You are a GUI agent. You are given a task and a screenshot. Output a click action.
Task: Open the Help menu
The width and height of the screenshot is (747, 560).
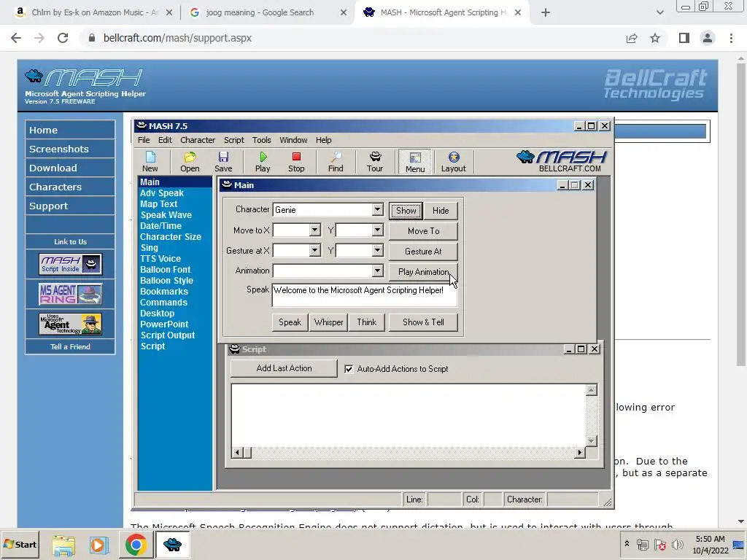click(323, 140)
